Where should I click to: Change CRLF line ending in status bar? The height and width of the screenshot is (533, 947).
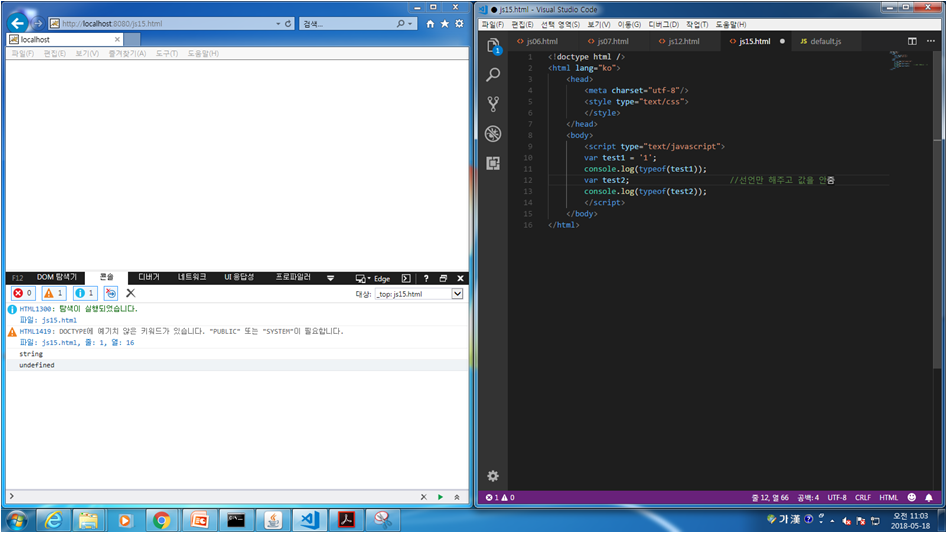(862, 497)
